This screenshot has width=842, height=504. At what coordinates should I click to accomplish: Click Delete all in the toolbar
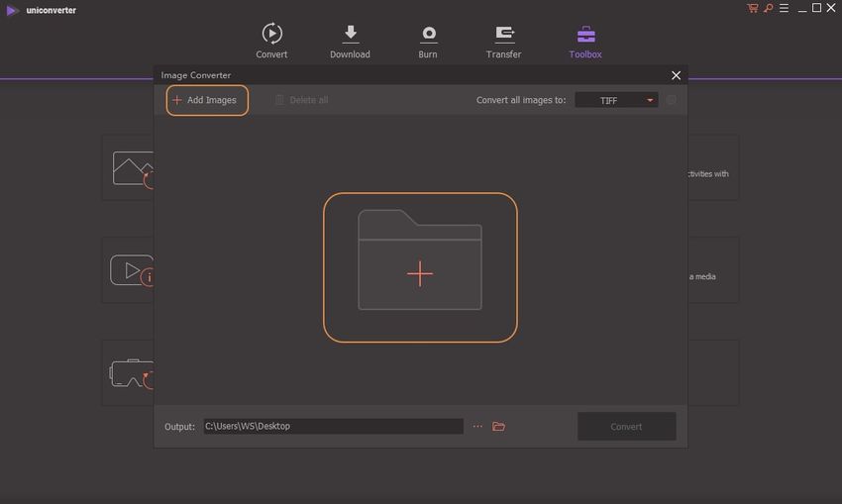click(x=301, y=100)
